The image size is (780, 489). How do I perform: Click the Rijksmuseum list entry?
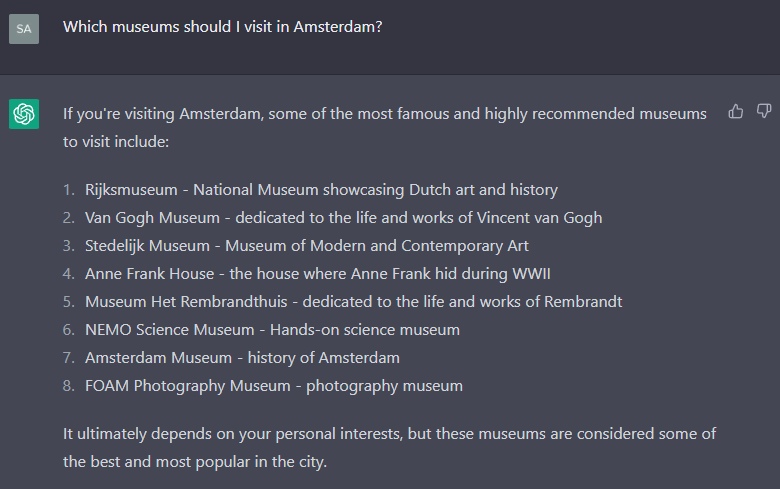[321, 189]
